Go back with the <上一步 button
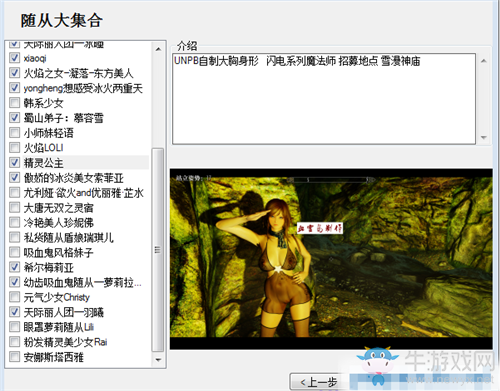This screenshot has width=500, height=391. click(x=318, y=382)
